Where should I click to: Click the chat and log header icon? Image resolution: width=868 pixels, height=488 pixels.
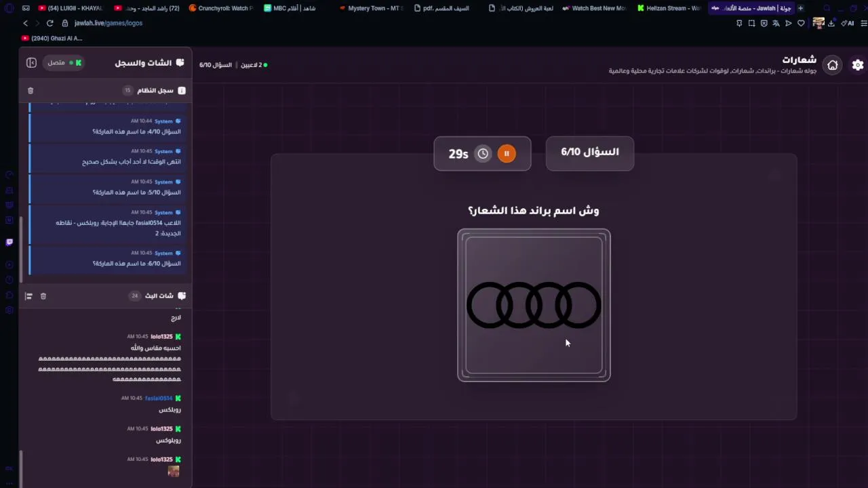click(x=180, y=63)
